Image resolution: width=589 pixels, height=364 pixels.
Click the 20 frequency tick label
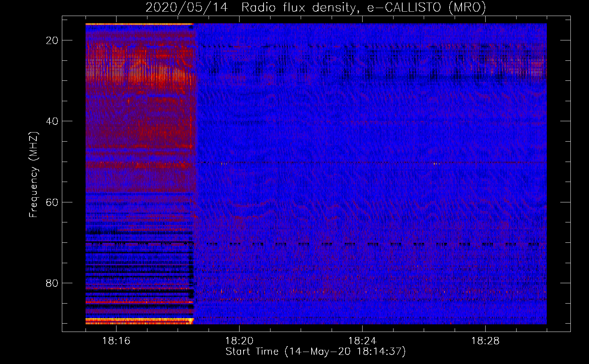tap(52, 40)
